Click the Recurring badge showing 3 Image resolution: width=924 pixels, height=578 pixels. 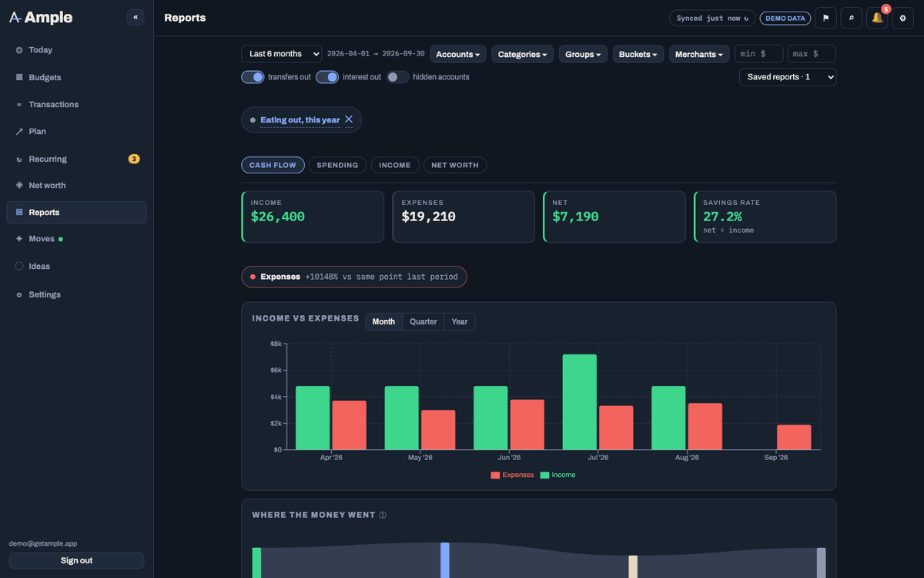tap(134, 159)
